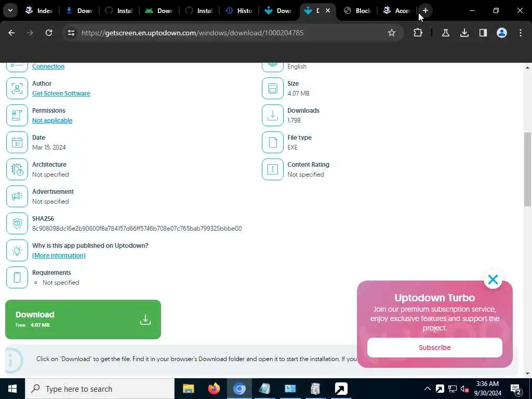Click the File type page icon
The width and height of the screenshot is (532, 399).
[x=273, y=142]
